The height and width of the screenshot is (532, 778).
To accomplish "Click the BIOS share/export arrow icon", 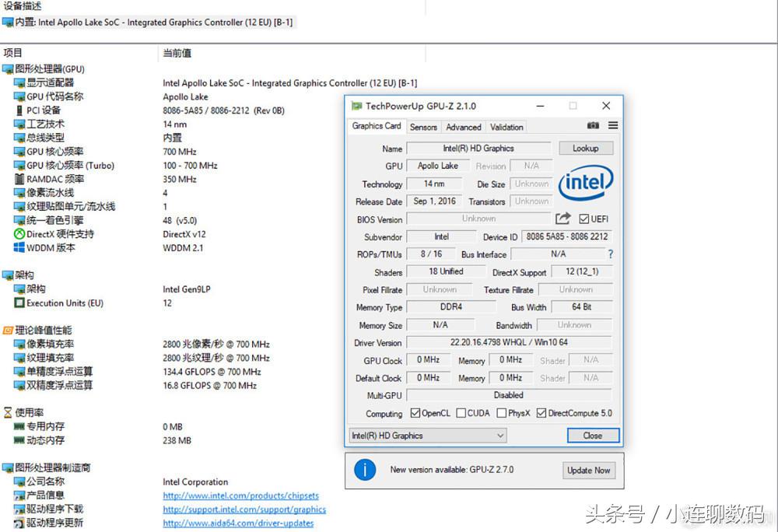I will click(563, 218).
